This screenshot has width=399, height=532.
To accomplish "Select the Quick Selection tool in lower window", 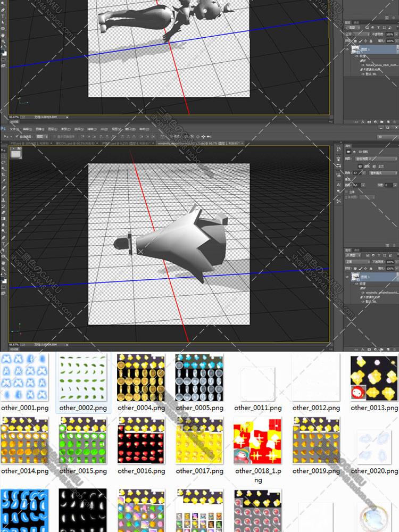I will [x=3, y=168].
